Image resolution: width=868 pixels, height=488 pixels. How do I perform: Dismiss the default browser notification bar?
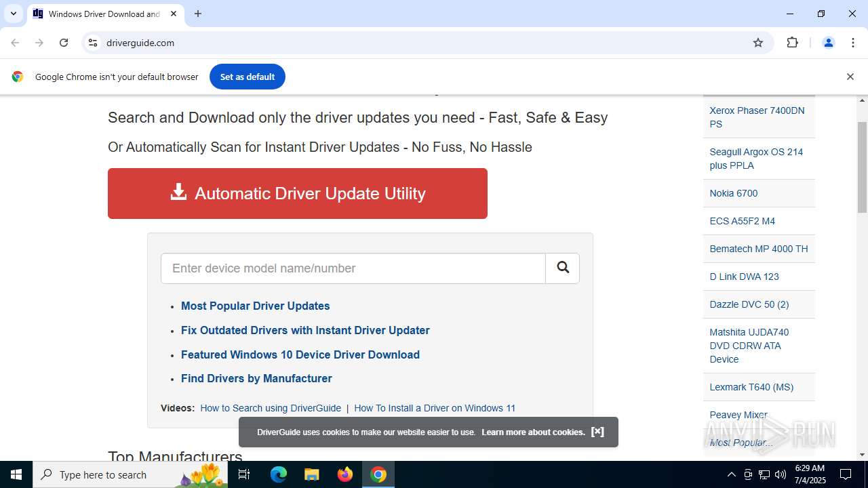coord(850,77)
